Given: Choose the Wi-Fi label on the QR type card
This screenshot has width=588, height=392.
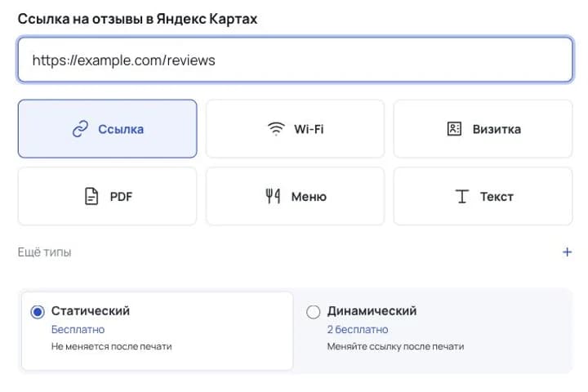Looking at the screenshot, I should pyautogui.click(x=309, y=129).
